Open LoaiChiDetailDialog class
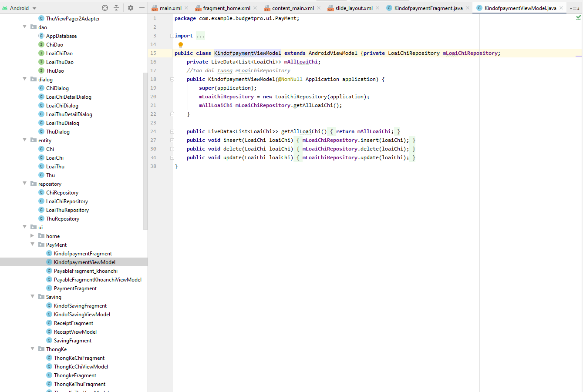Image resolution: width=583 pixels, height=392 pixels. click(69, 97)
